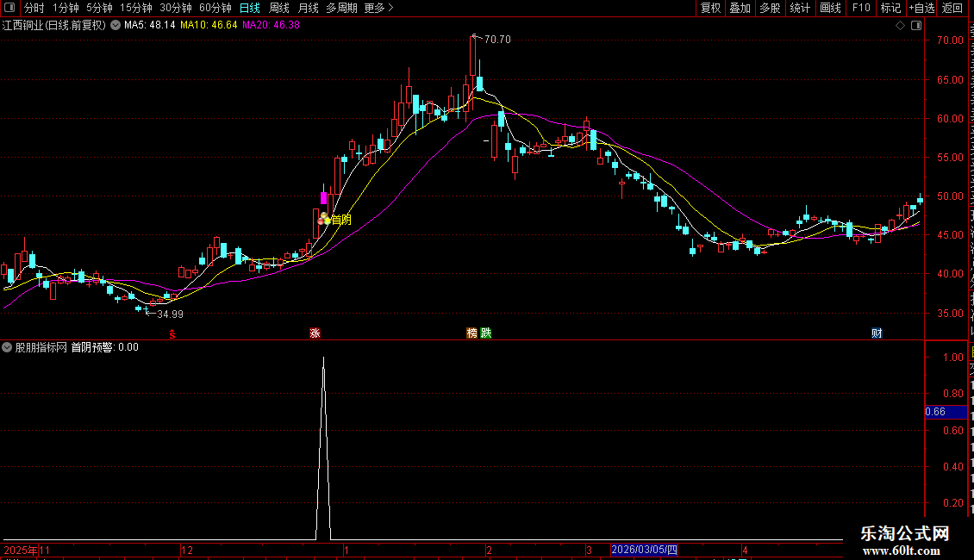Screen dimensions: 974x560
Task: Switch to the 60分钟 timeframe tab
Action: point(215,8)
